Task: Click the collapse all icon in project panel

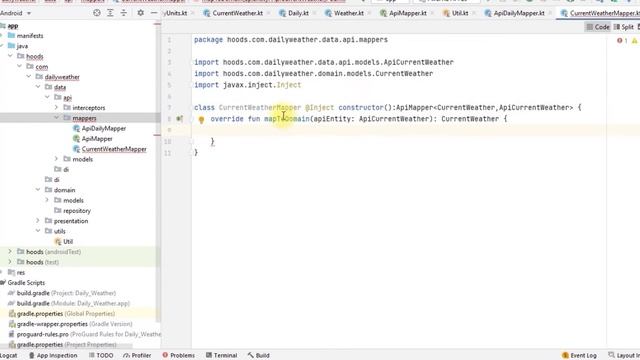Action: (124, 13)
